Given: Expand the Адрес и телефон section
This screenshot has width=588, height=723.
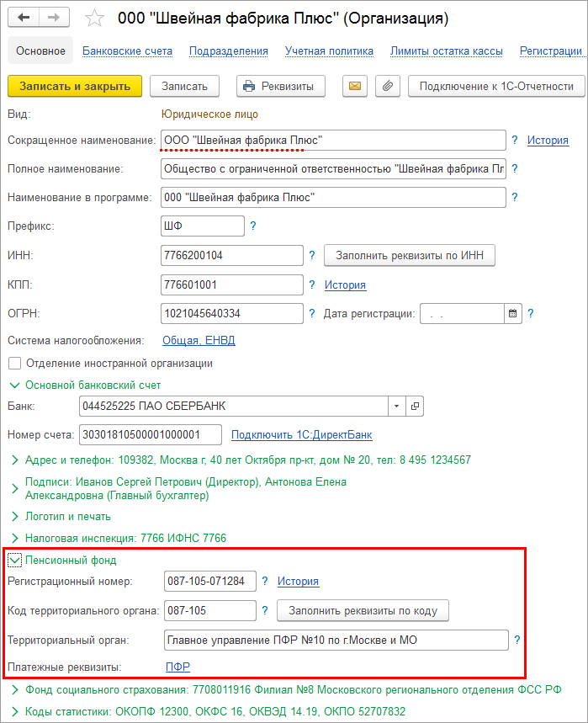Looking at the screenshot, I should tap(14, 460).
